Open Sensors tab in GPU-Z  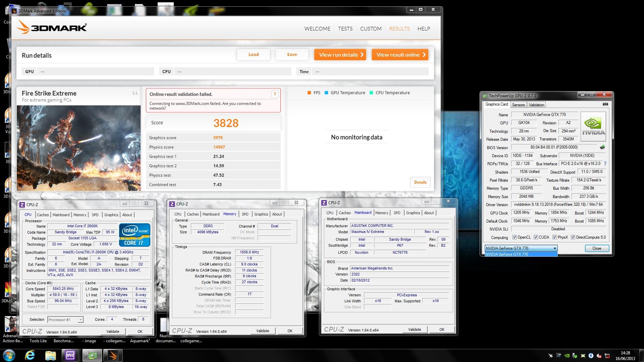point(518,105)
